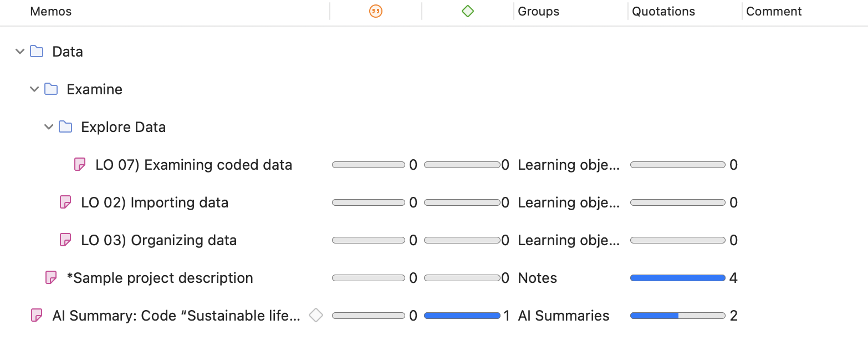The width and height of the screenshot is (868, 345).
Task: Click the memo icon for Sample project description
Action: click(x=51, y=278)
